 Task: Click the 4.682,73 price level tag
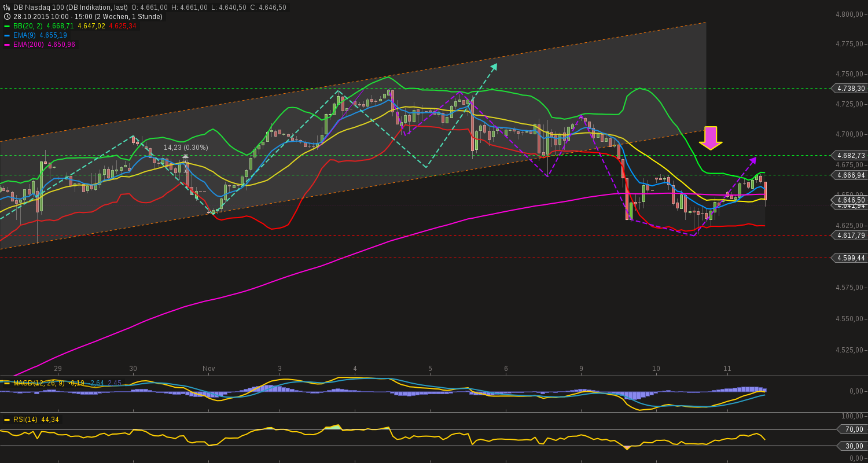(x=849, y=155)
